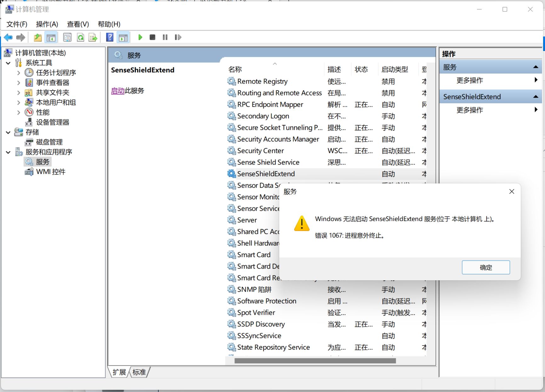Expand the 本地用户和组 node chevron
The image size is (545, 392).
click(19, 103)
